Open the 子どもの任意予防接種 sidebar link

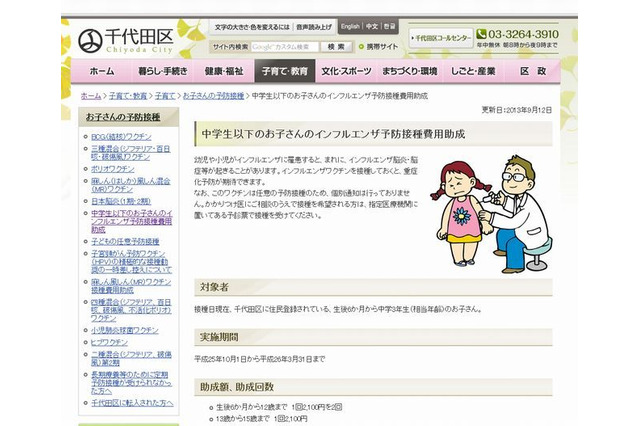[125, 242]
